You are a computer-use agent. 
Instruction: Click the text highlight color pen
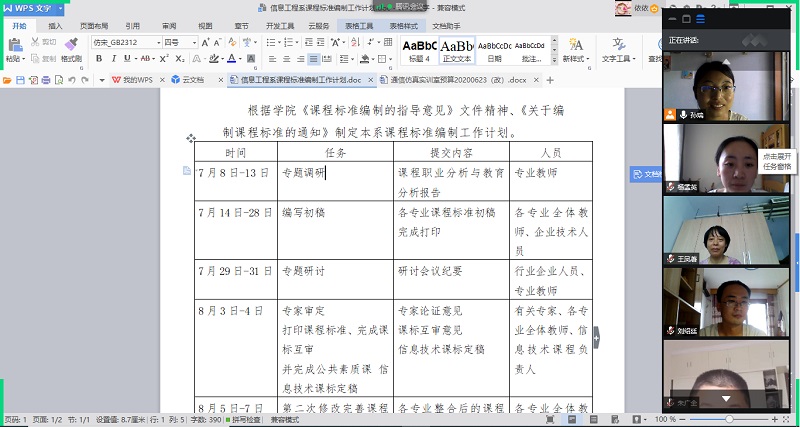pos(214,59)
